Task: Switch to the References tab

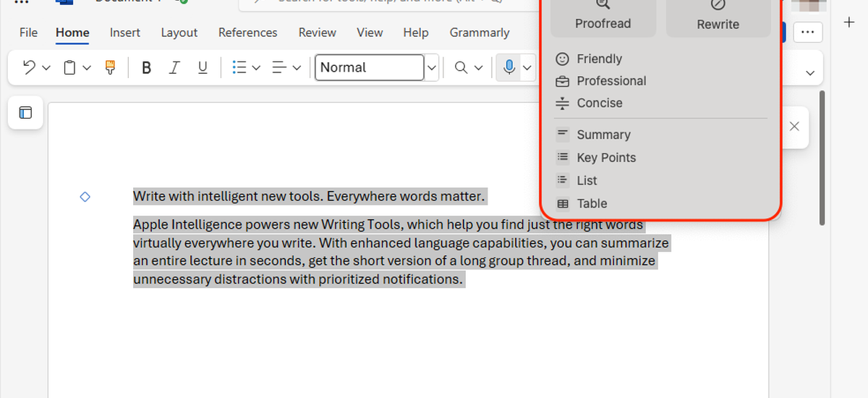Action: pos(247,33)
